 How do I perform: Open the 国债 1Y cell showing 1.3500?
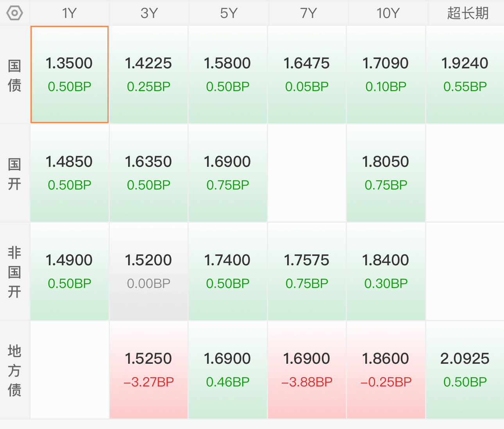[x=70, y=75]
